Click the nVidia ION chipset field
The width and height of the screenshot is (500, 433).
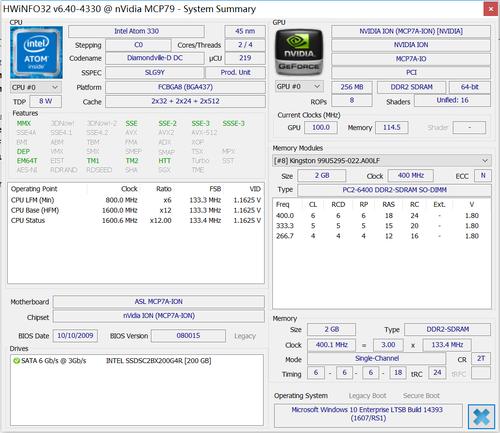[x=159, y=316]
